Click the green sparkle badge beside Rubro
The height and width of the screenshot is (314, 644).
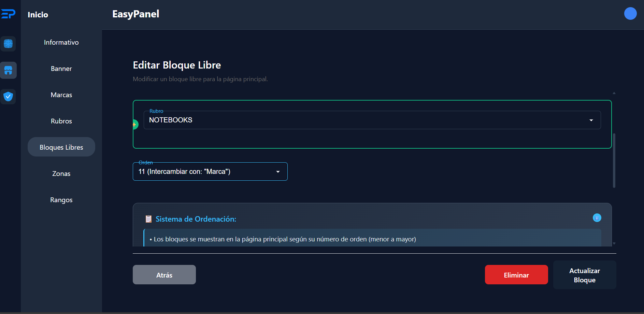click(135, 124)
